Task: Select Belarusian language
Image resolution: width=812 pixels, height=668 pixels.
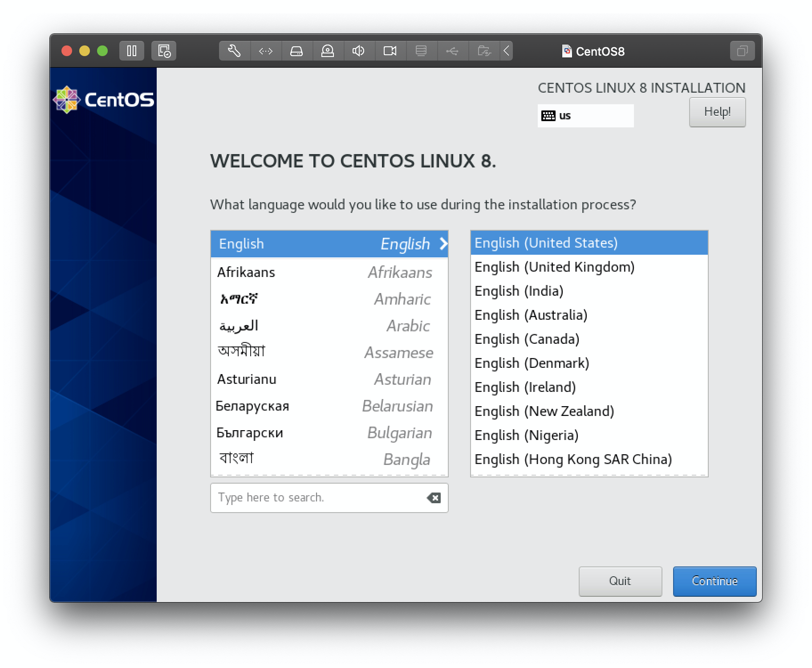Action: (329, 406)
